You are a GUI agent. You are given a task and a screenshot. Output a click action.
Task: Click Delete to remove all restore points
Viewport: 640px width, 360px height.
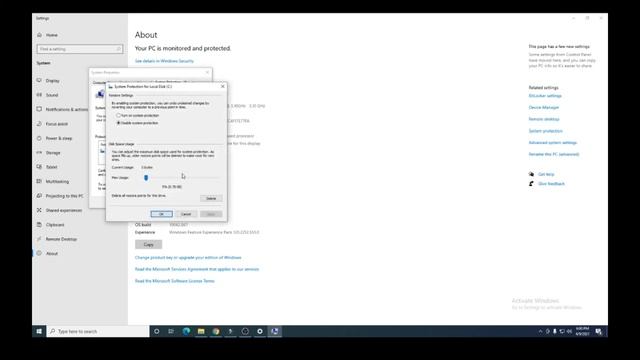click(211, 198)
